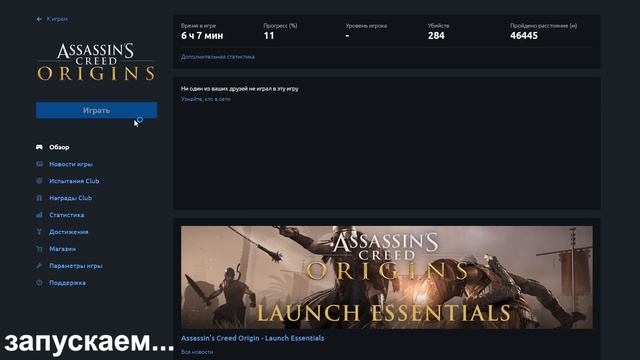This screenshot has width=640, height=360.
Task: Click the Все новости link
Action: click(197, 352)
